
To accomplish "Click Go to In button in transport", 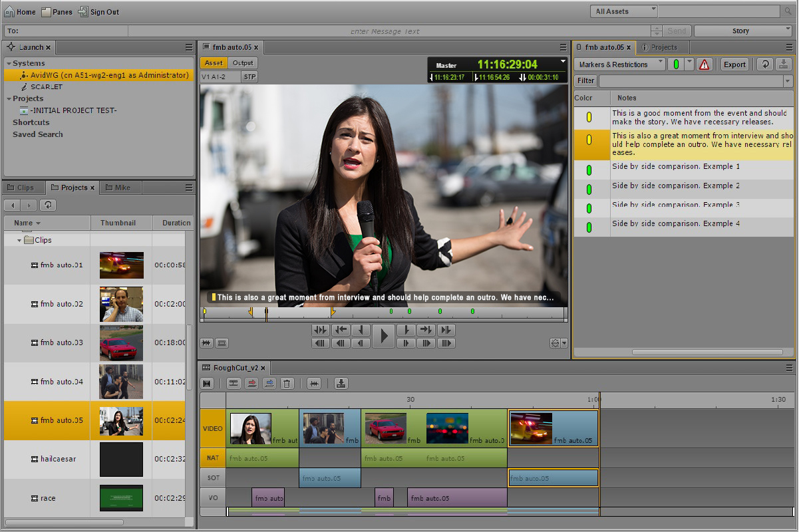I will [341, 330].
